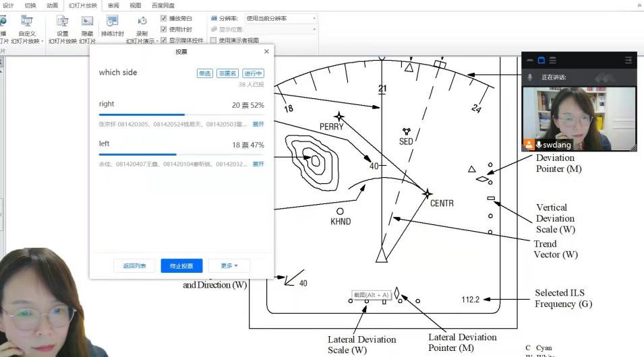Switch to the 审阅 ribbon tab
This screenshot has height=357, width=644.
coord(113,5)
